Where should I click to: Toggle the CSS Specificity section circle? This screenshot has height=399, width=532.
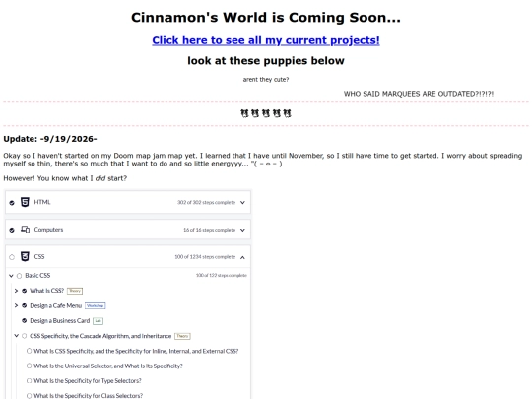pos(24,336)
